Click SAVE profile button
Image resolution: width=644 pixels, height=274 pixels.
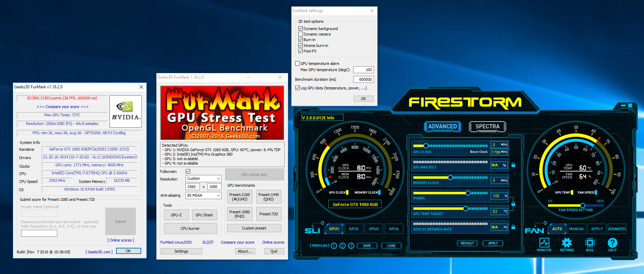point(367,246)
